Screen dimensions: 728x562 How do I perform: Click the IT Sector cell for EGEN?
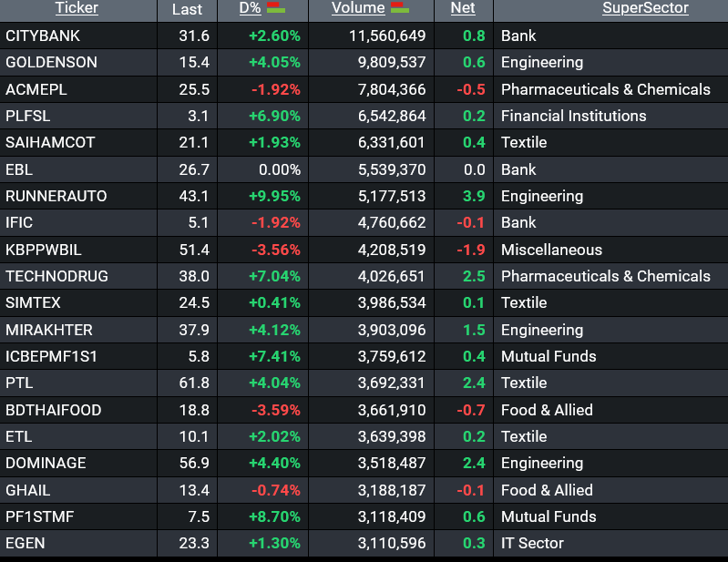[532, 544]
